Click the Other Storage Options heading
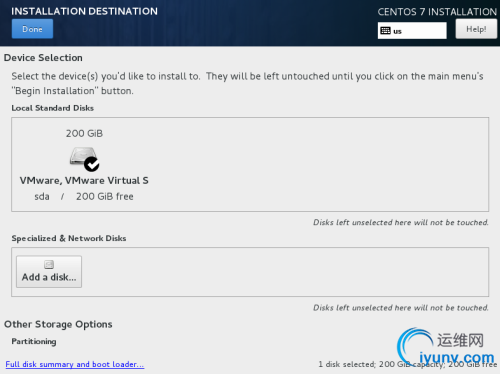500x374 pixels. (58, 324)
